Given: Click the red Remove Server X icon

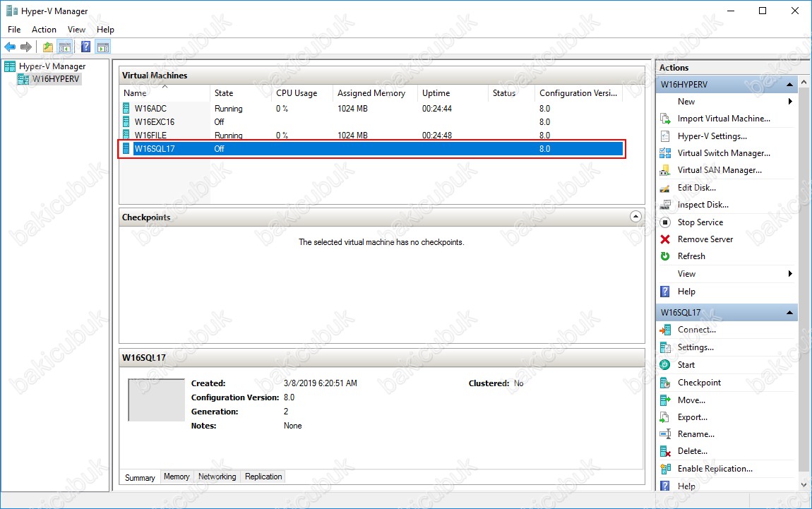Looking at the screenshot, I should coord(665,239).
